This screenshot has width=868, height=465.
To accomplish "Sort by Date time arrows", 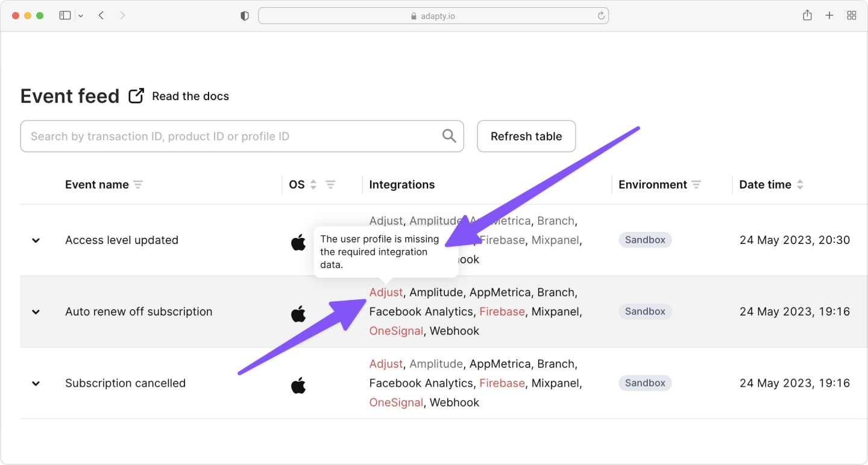I will (x=800, y=185).
